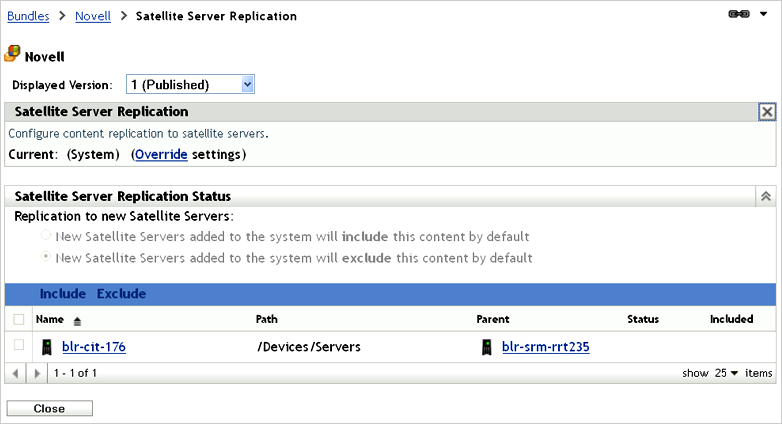
Task: Open the Displayed Version dropdown
Action: pos(248,85)
